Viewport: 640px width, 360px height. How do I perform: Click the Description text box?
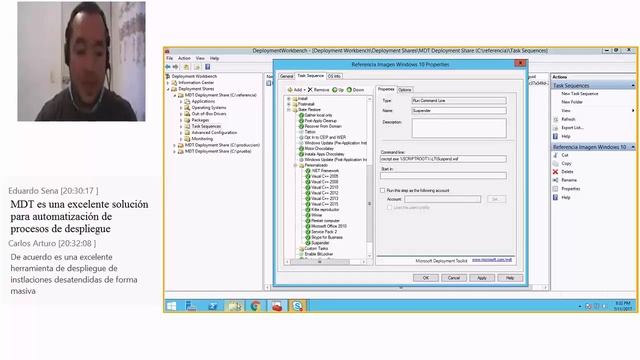coord(459,128)
